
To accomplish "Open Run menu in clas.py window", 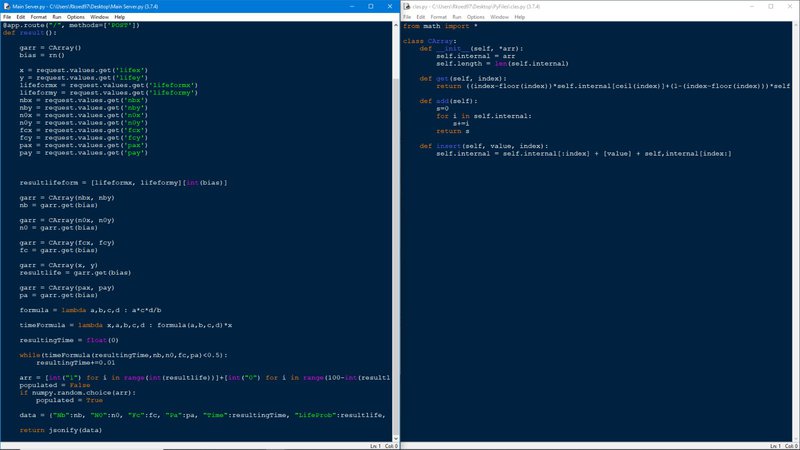I will [x=456, y=17].
